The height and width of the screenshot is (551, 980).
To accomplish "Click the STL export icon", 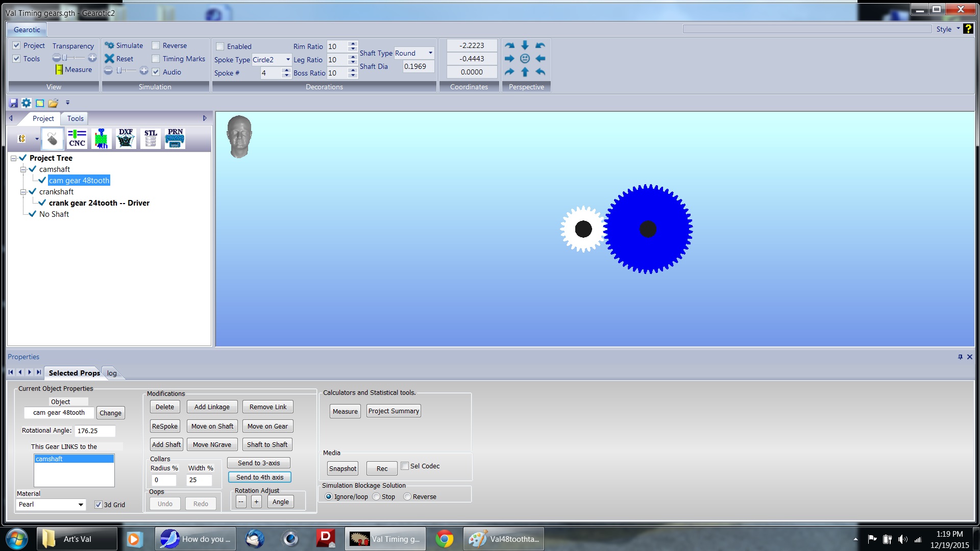I will click(x=150, y=138).
